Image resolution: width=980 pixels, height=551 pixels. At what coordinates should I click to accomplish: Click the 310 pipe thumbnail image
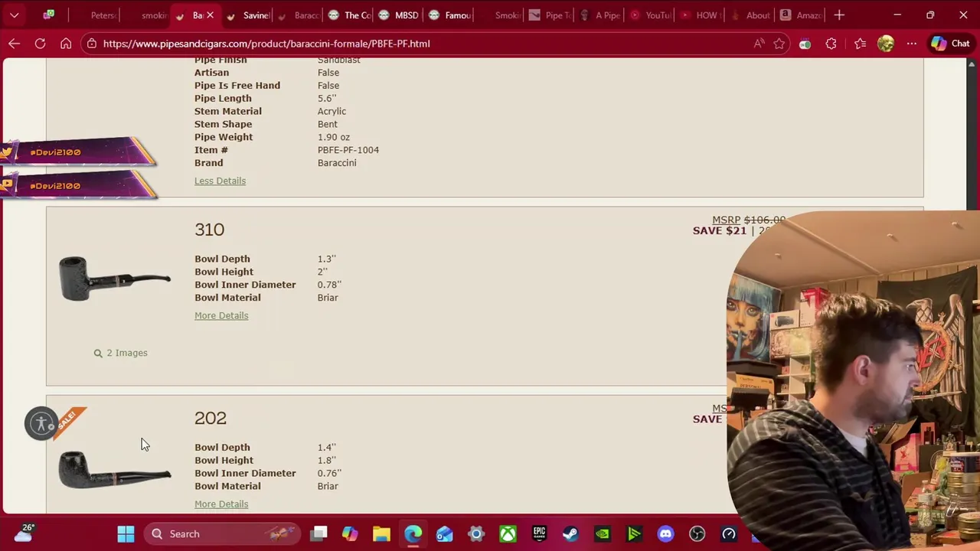pyautogui.click(x=115, y=279)
